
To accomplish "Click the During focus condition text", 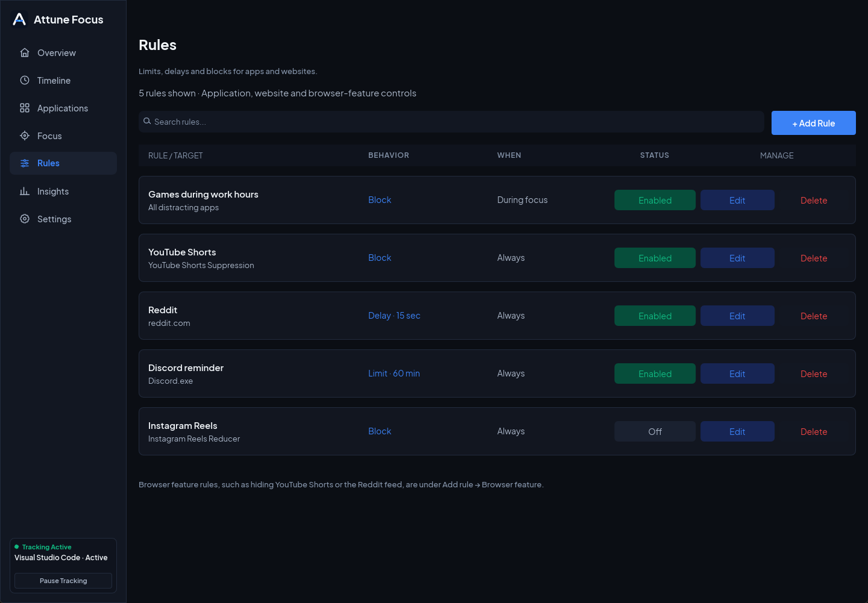I will point(523,200).
